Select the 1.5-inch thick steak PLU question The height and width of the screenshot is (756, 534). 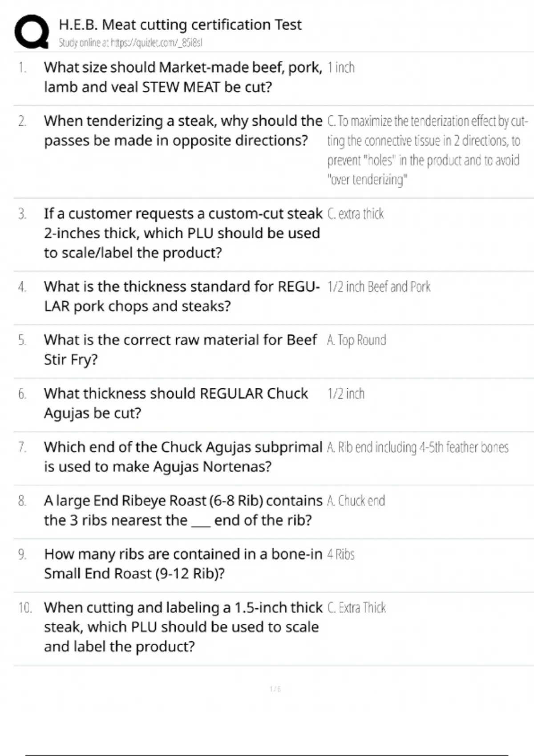coord(182,627)
